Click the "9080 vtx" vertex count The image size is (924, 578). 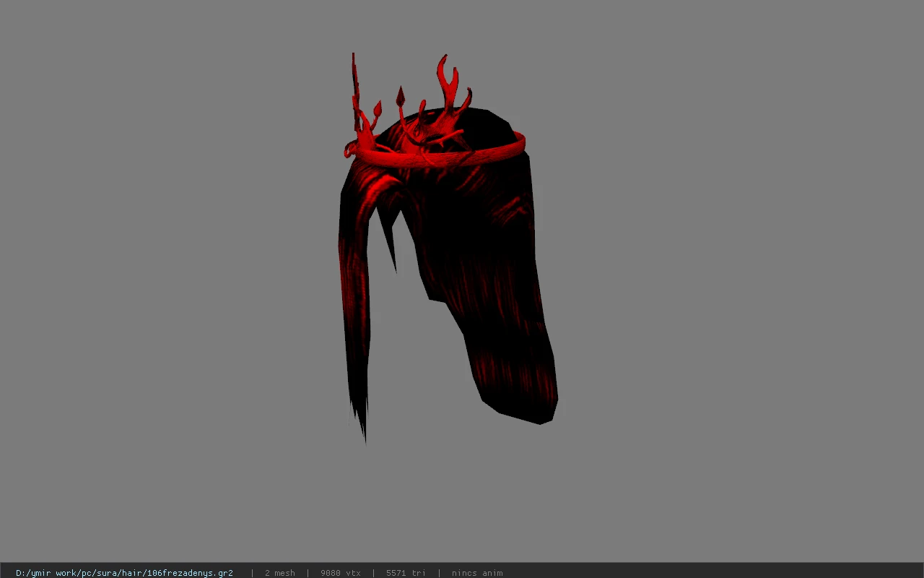pyautogui.click(x=341, y=573)
